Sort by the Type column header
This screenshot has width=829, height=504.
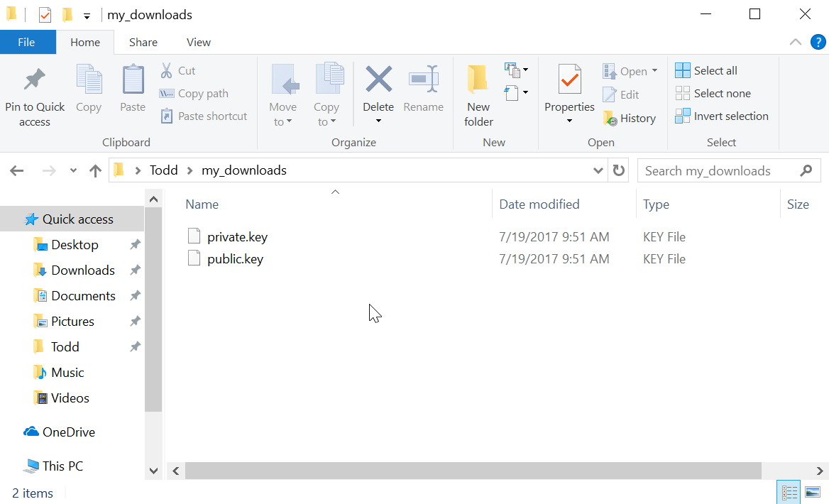[656, 204]
